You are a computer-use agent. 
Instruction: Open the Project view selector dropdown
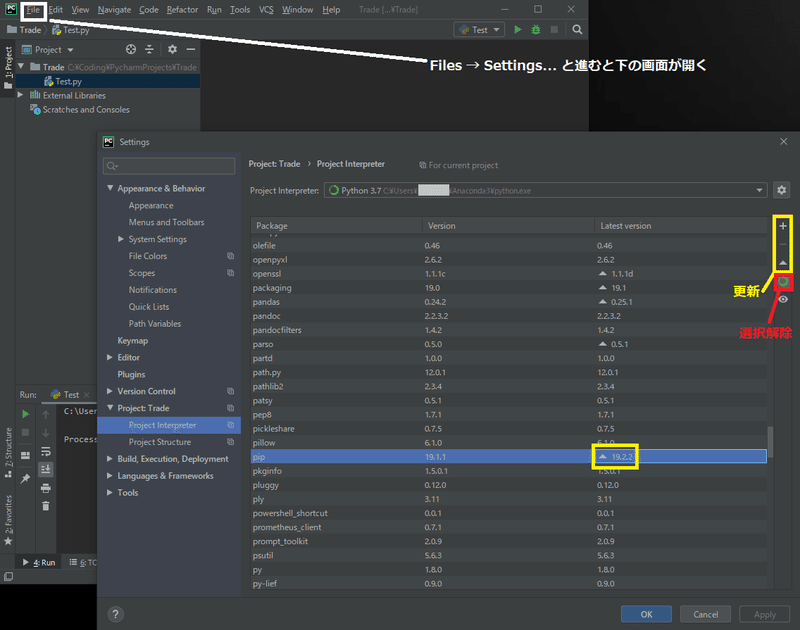(48, 49)
